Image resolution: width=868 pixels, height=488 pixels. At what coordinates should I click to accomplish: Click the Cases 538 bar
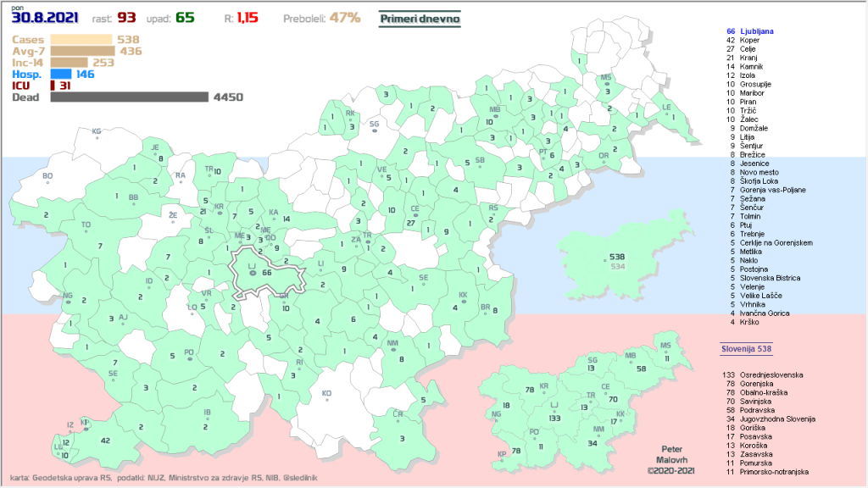(81, 39)
